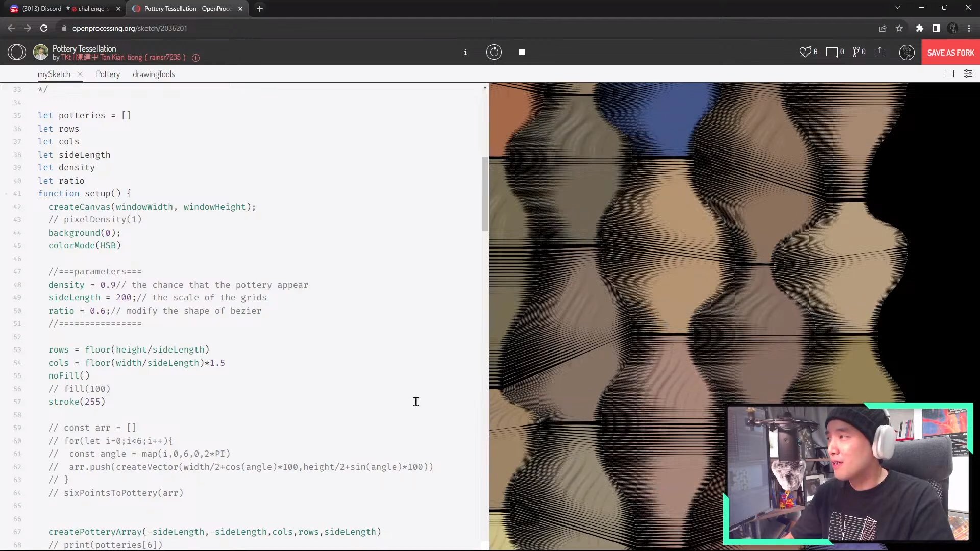Restart the sketch with the circular play icon
The image size is (980, 551).
click(x=494, y=52)
